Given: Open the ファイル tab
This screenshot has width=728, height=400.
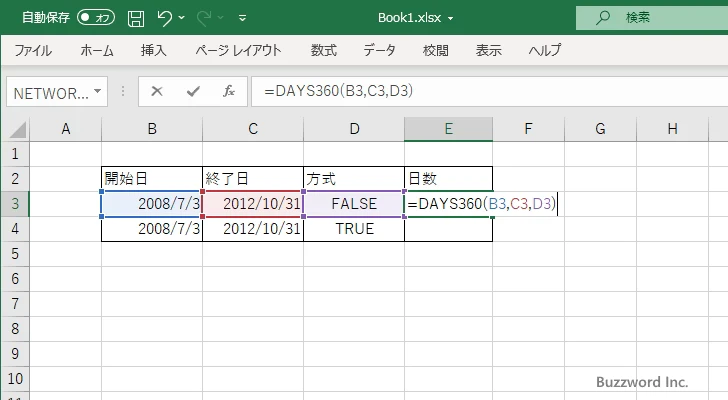Looking at the screenshot, I should coord(33,50).
